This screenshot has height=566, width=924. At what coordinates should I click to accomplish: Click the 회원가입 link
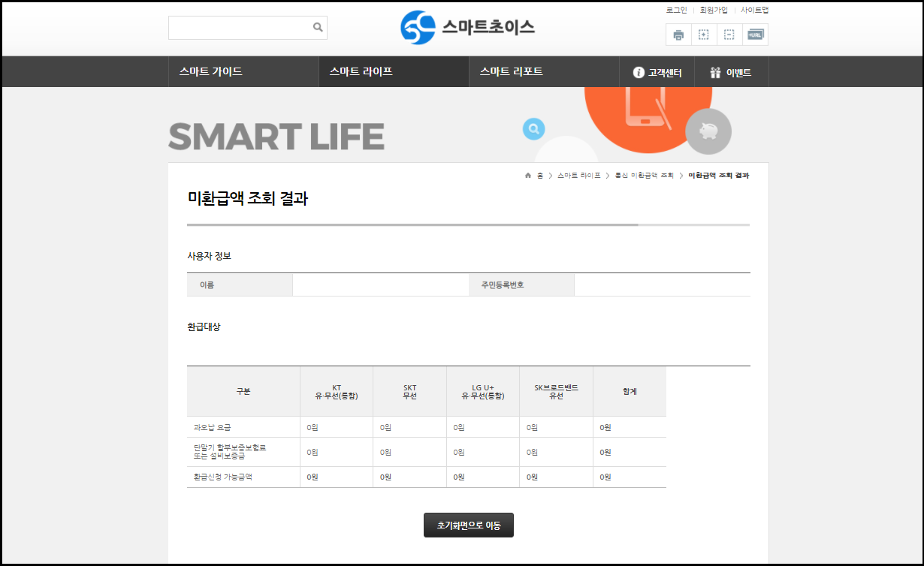[x=714, y=10]
